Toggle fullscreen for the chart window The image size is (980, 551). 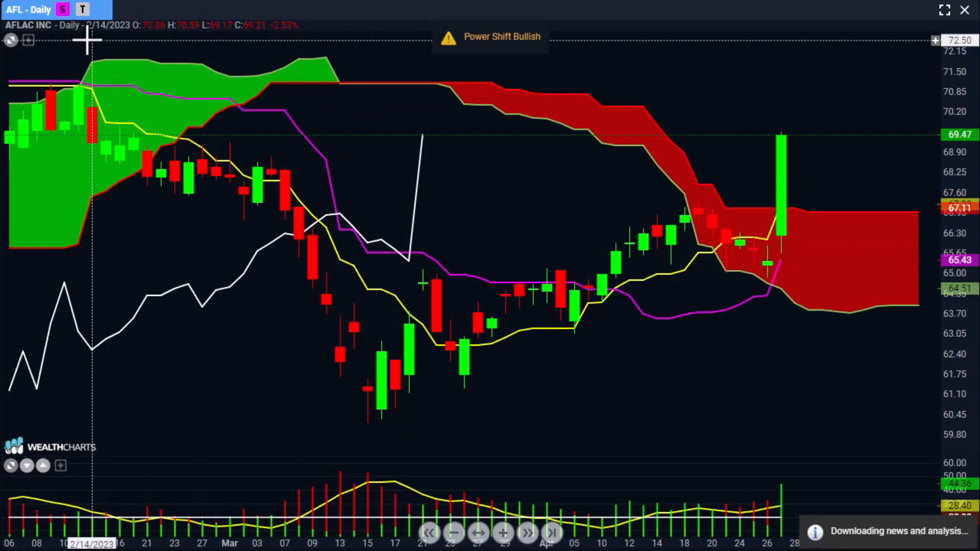(x=945, y=10)
